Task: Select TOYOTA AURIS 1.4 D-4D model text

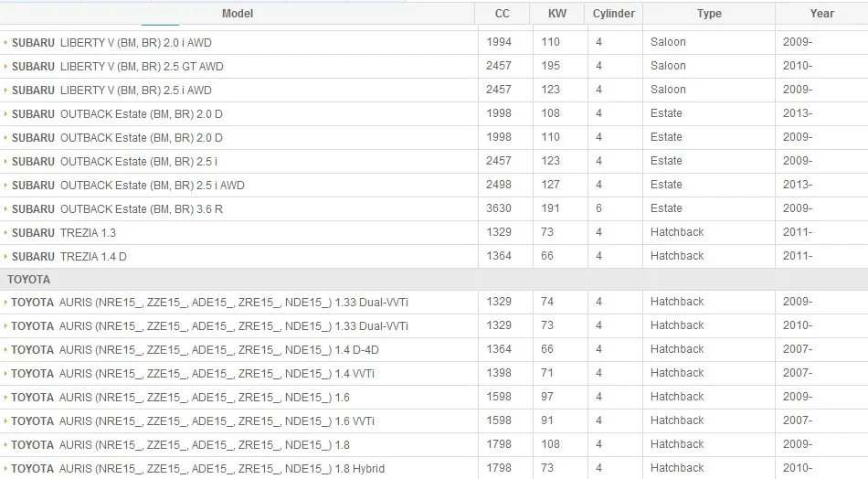Action: [195, 350]
